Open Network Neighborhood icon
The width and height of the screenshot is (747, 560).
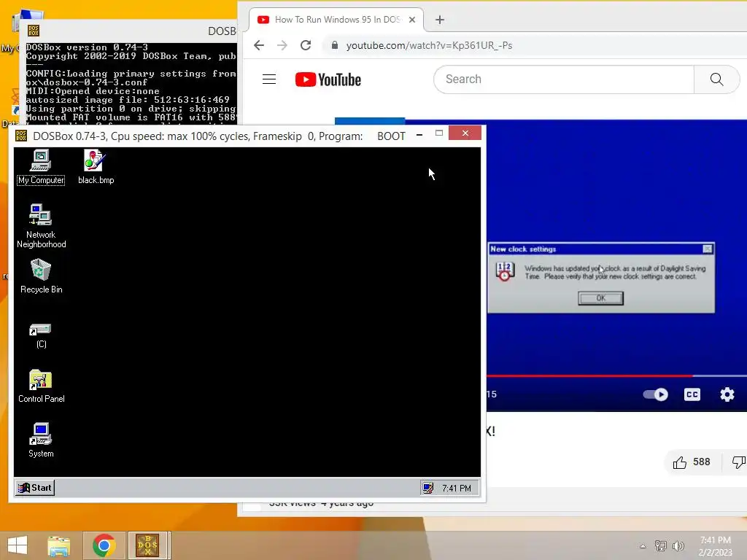pos(41,226)
